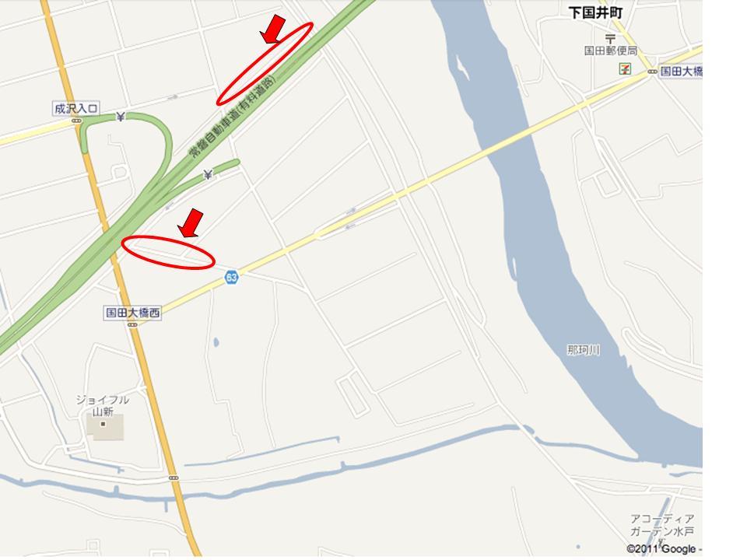Click the 下国井町 town name
The image size is (747, 560).
tap(595, 13)
